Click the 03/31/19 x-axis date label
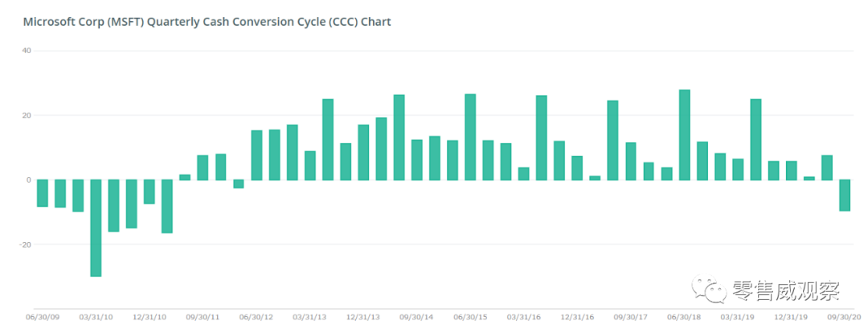The image size is (868, 329). pyautogui.click(x=738, y=317)
